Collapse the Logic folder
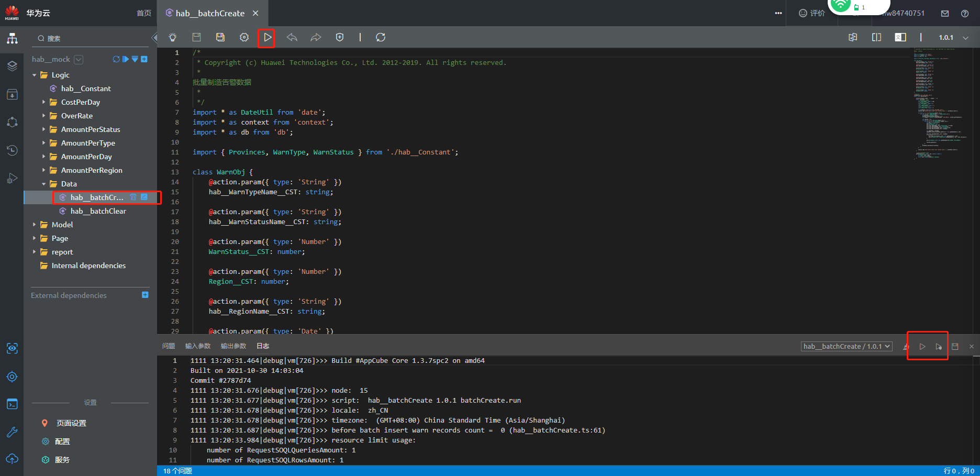The height and width of the screenshot is (476, 980). point(35,75)
